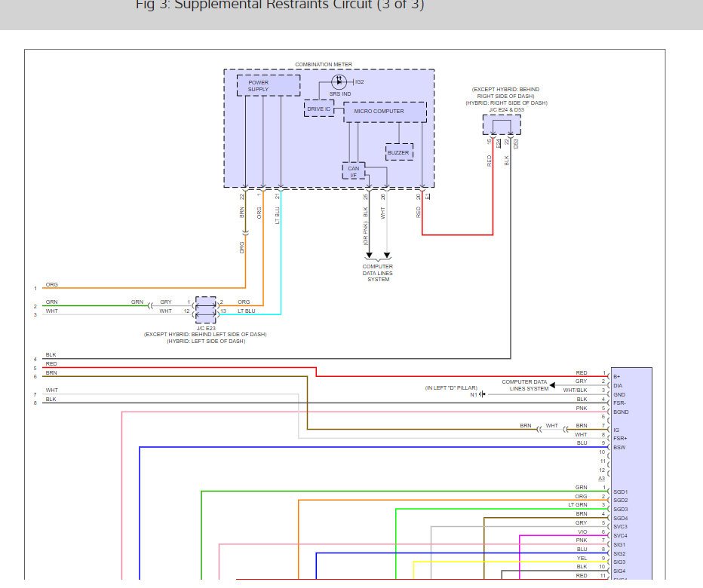
Task: Click the 'SGD2' terminal label
Action: (x=621, y=501)
